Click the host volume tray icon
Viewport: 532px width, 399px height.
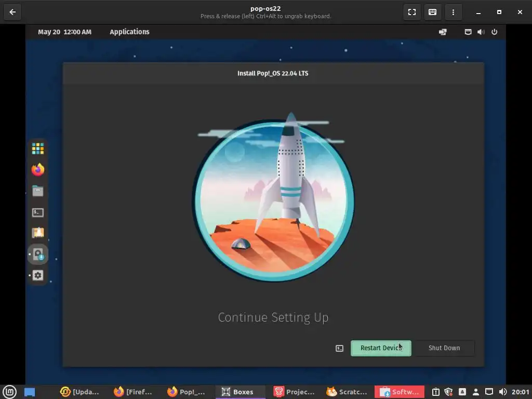(x=502, y=392)
